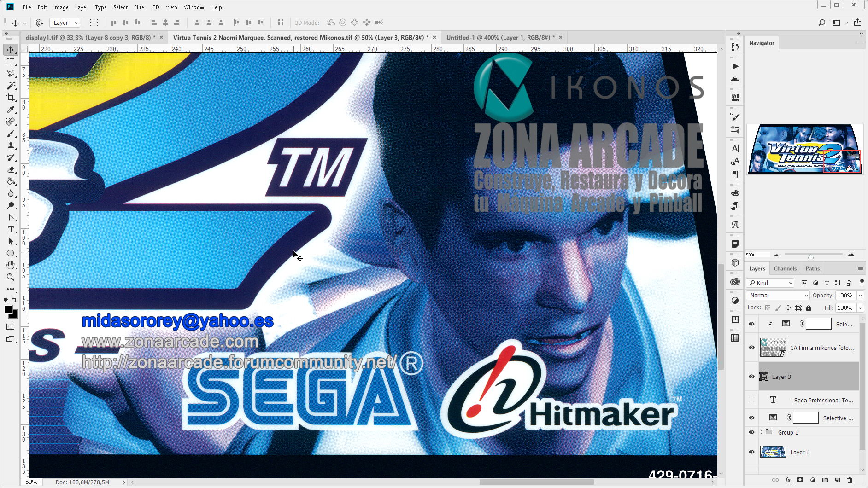Open the Filter menu
The image size is (868, 488).
140,7
